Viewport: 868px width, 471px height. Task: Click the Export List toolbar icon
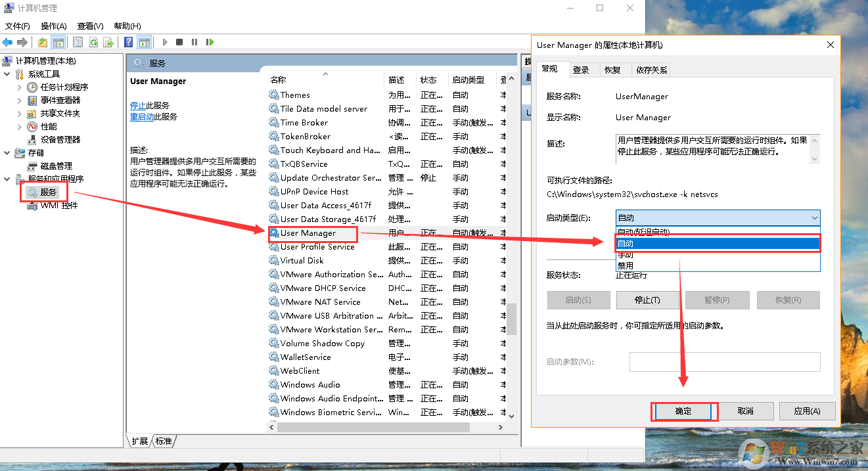click(x=108, y=42)
